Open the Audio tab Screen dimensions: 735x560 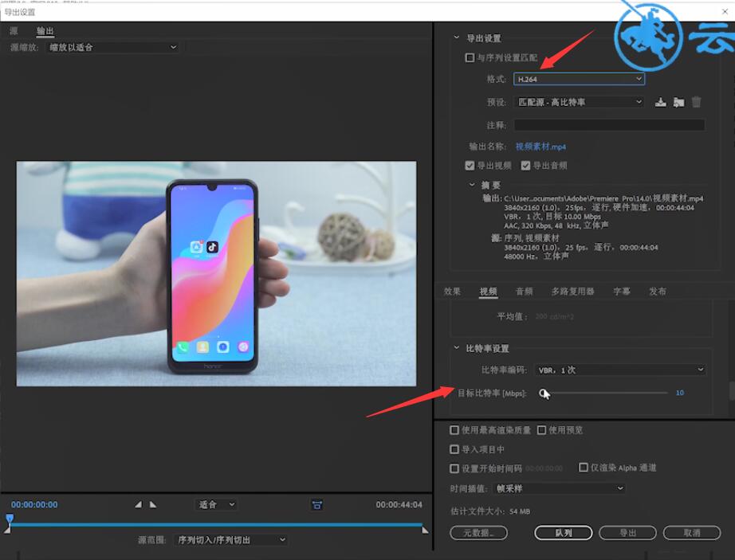pyautogui.click(x=524, y=292)
